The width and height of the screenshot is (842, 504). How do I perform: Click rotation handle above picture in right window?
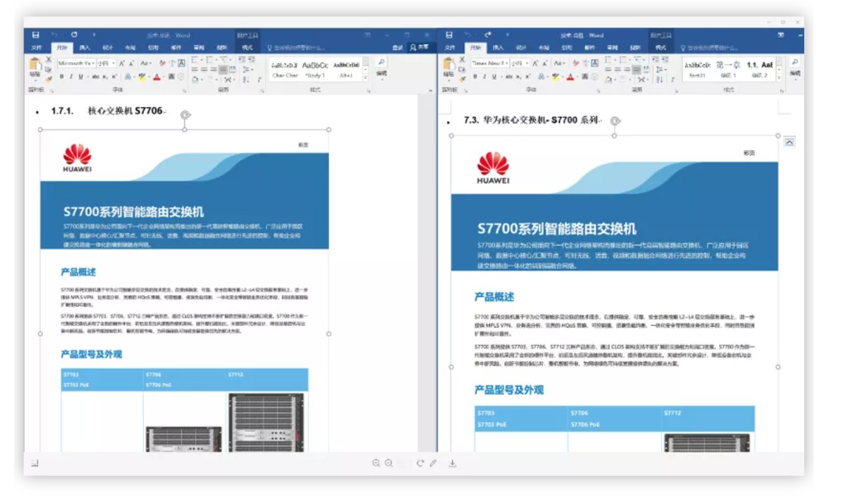coord(615,121)
